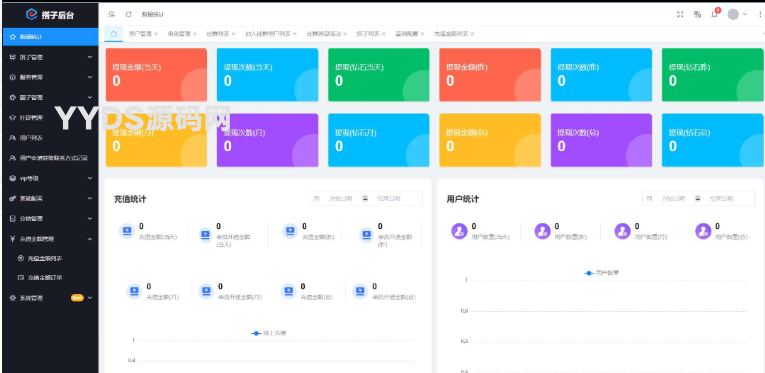Expand 系统管理 menu with New badge
Screen dimensions: 765x373
tap(50, 298)
